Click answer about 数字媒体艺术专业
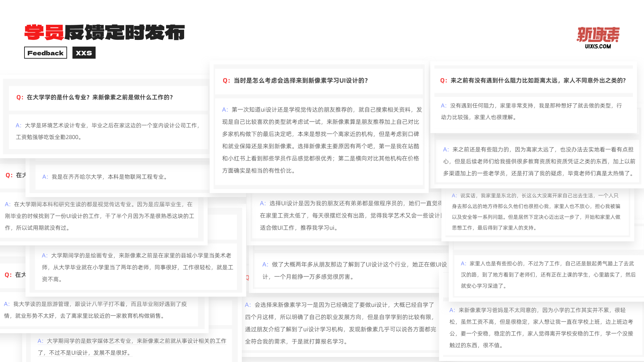Image resolution: width=644 pixels, height=362 pixels. 132,347
